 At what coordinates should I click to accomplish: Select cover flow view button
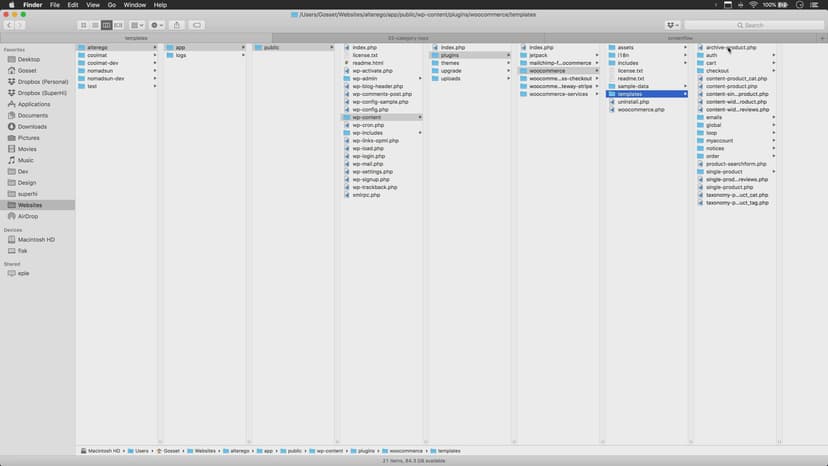pos(119,25)
